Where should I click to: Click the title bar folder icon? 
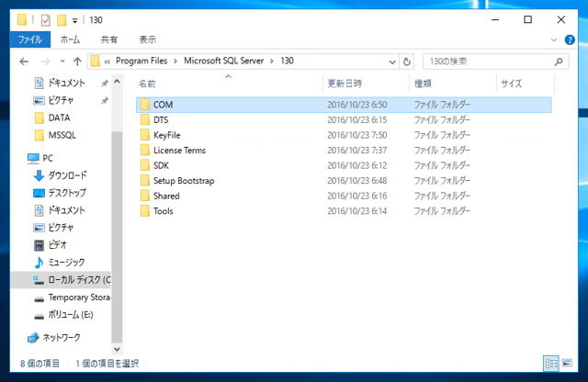22,20
